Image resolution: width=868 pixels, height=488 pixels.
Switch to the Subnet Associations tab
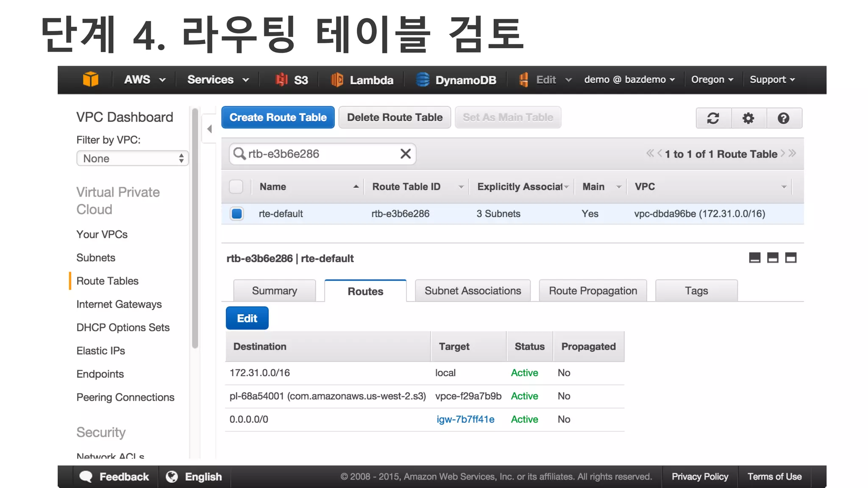coord(473,291)
